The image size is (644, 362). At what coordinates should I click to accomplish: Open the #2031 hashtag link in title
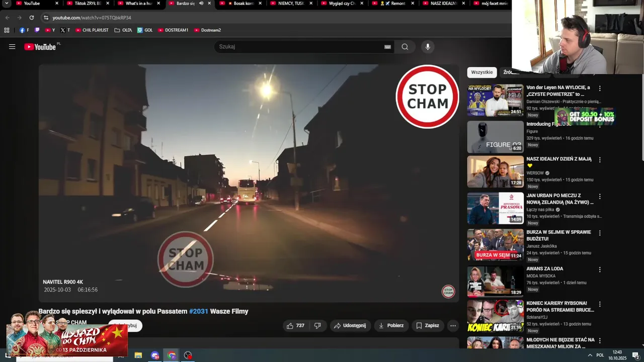198,311
